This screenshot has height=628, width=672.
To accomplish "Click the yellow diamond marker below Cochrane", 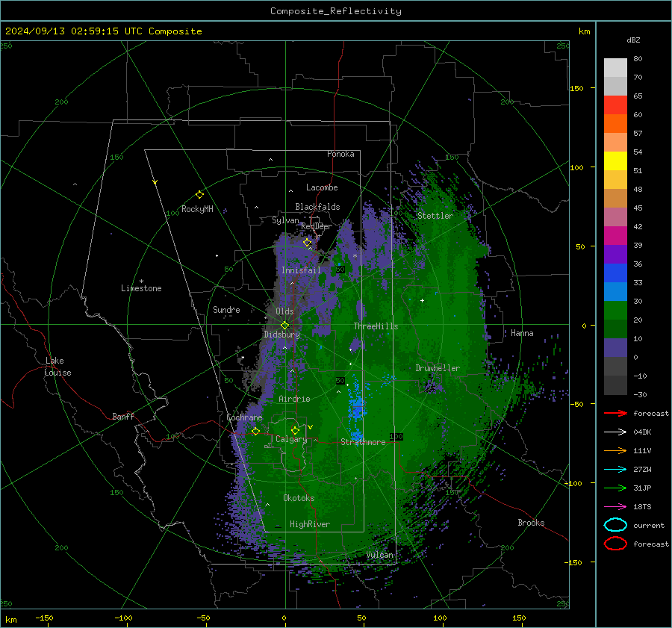I will pos(255,431).
